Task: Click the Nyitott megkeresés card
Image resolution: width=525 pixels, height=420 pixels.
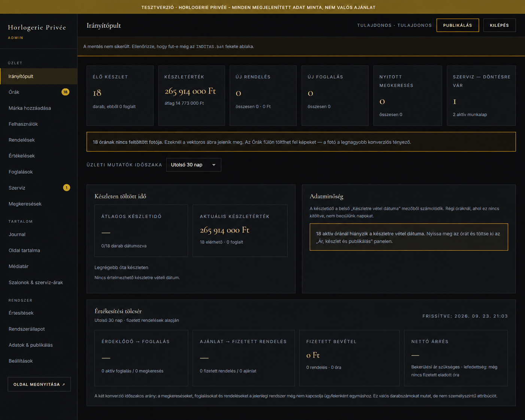Action: coord(407,96)
